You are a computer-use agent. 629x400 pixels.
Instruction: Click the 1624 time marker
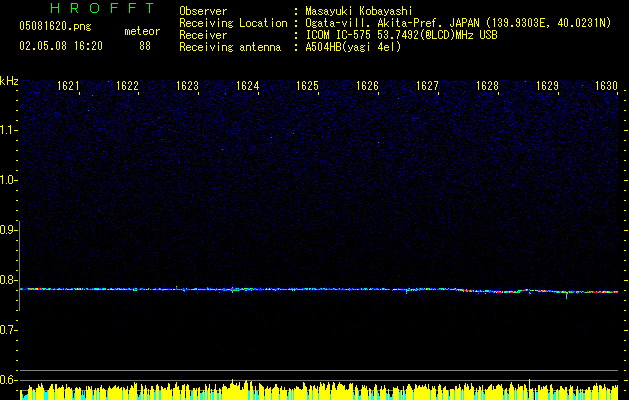tap(248, 86)
